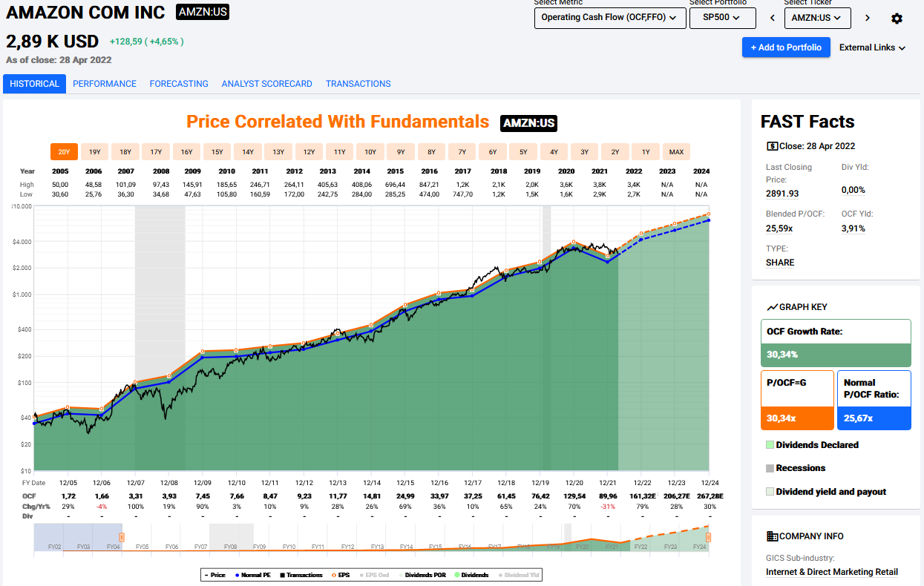Open the SP500 portfolio dropdown
The width and height of the screenshot is (924, 586).
tap(723, 18)
